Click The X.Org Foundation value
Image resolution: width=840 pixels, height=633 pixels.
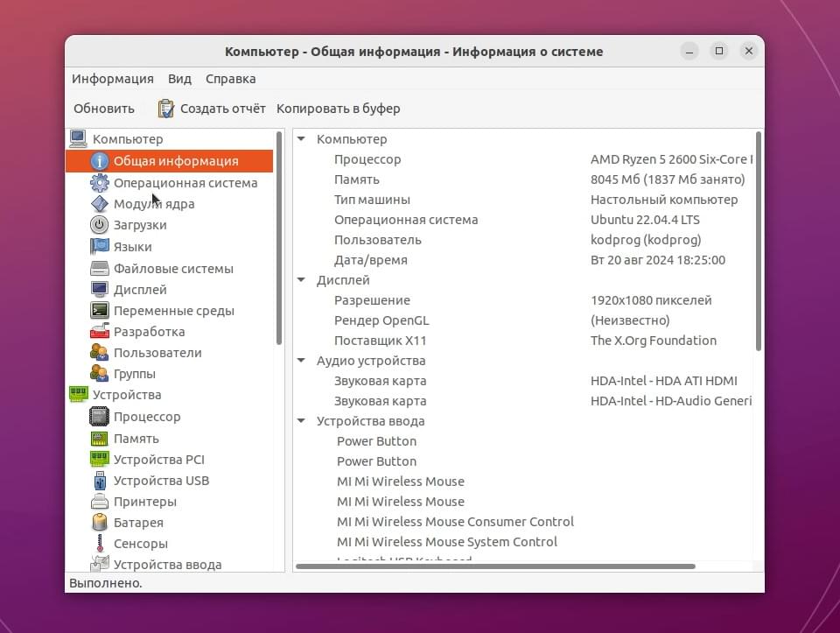tap(654, 341)
